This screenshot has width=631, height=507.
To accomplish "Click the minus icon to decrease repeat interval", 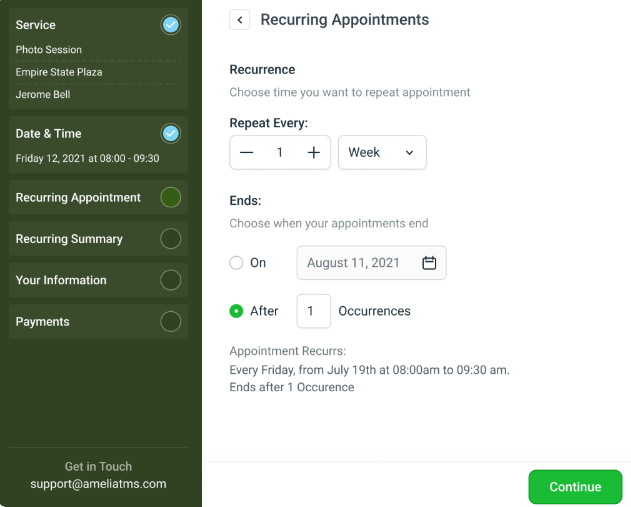I will [x=247, y=153].
